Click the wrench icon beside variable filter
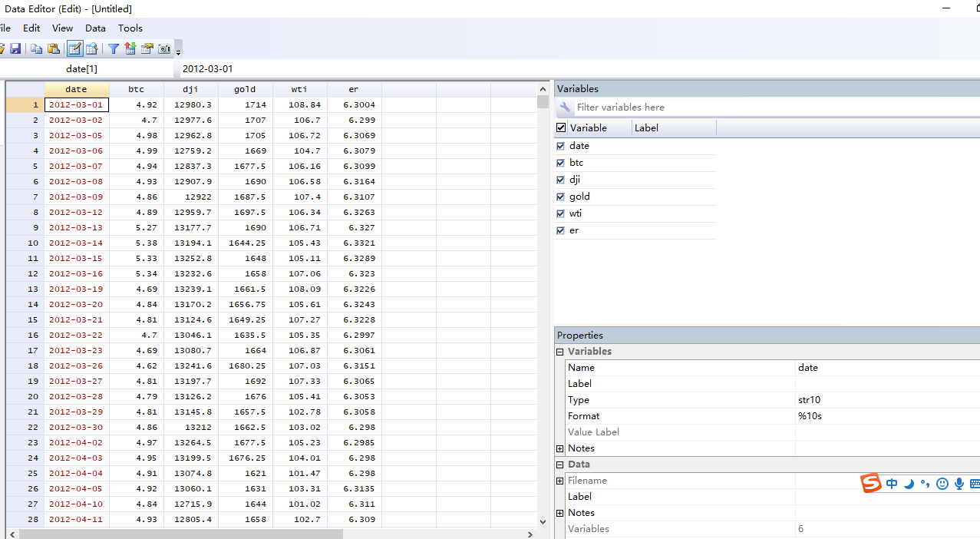Image resolution: width=980 pixels, height=539 pixels. click(x=566, y=107)
